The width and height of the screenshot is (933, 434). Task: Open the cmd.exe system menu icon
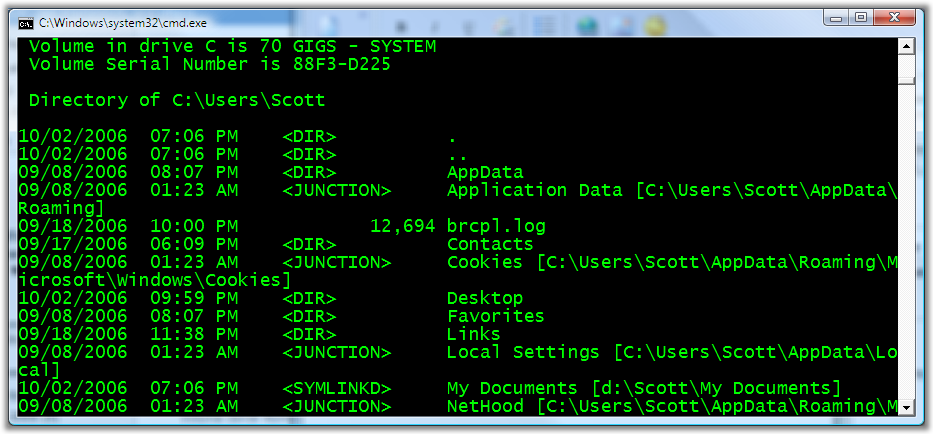[26, 23]
